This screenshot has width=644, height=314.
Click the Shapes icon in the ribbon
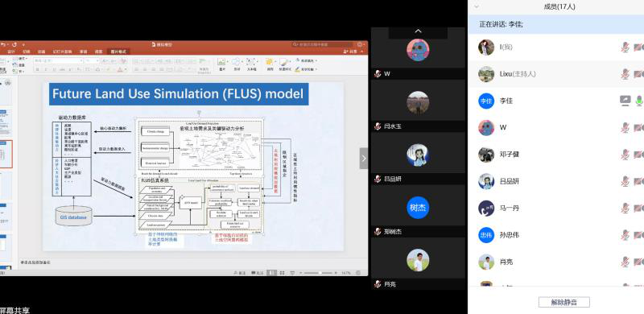coord(237,64)
